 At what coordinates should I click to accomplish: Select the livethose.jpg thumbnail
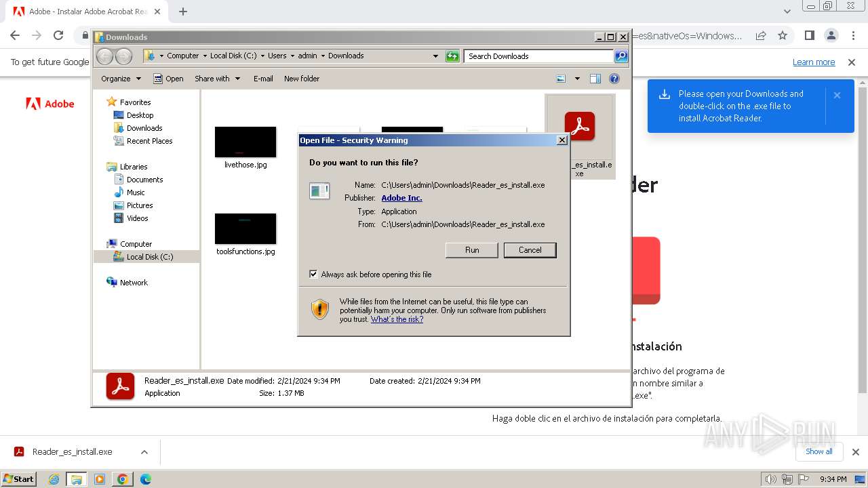pyautogui.click(x=245, y=142)
